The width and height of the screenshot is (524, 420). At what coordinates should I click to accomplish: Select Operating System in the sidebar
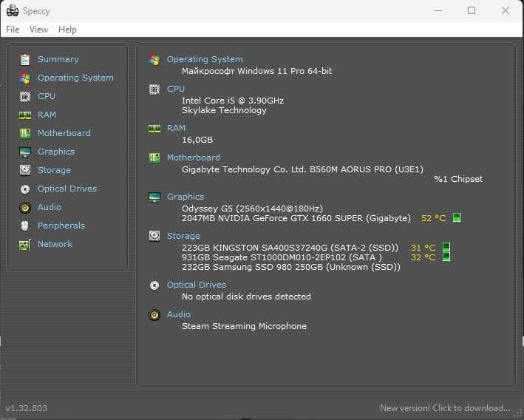coord(75,78)
